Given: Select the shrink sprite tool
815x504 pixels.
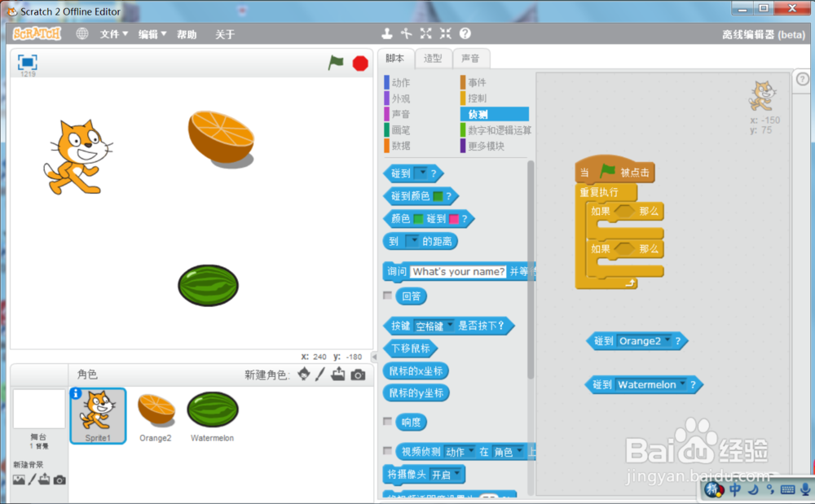Looking at the screenshot, I should point(446,33).
